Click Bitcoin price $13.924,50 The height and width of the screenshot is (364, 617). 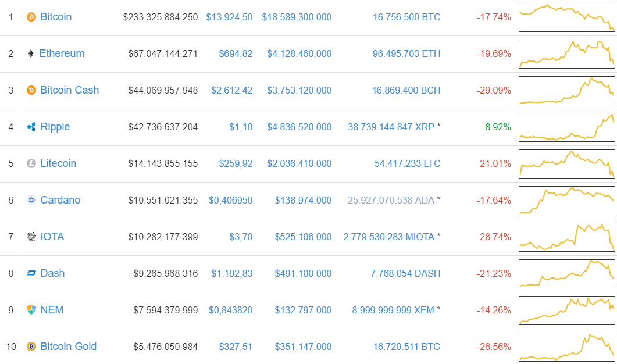tap(229, 17)
